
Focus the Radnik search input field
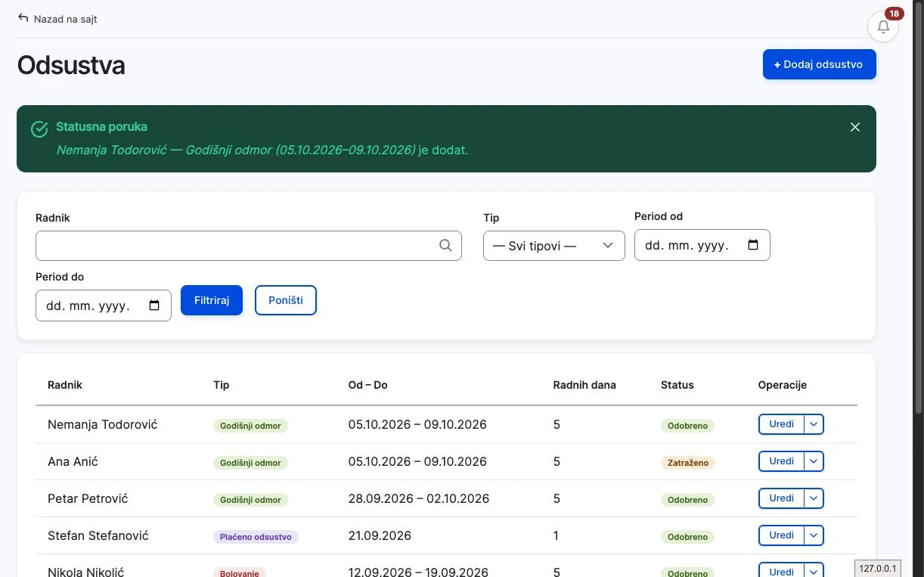click(x=249, y=246)
